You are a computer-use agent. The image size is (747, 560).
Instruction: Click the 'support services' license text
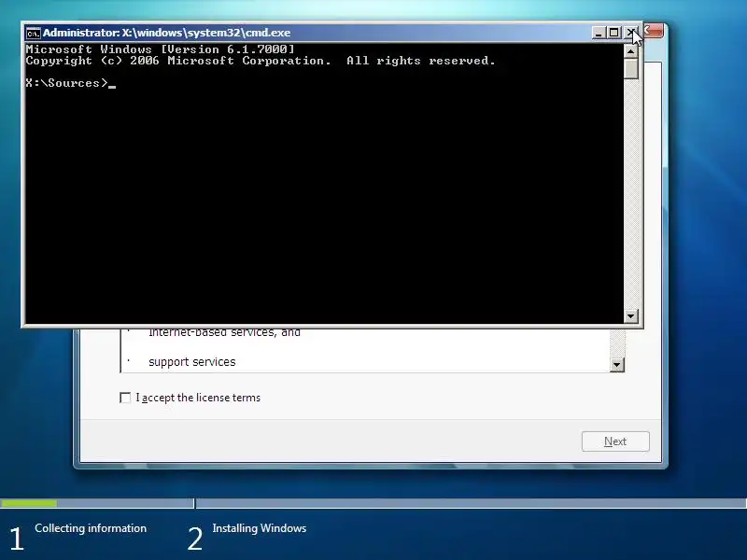(192, 362)
